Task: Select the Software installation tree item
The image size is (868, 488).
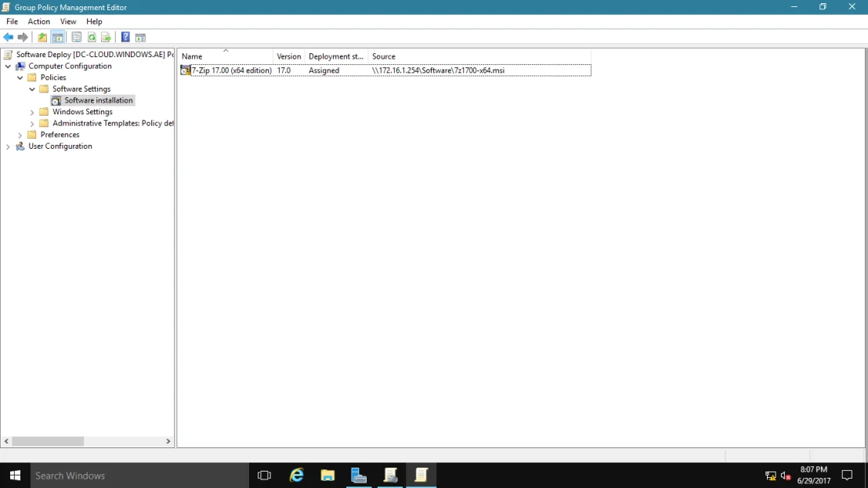Action: pos(99,100)
